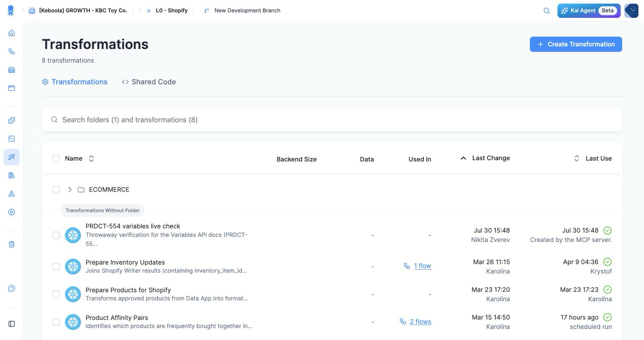Screen dimensions: 644x340
Task: Click the ECOMMERCE folder name
Action: point(109,190)
